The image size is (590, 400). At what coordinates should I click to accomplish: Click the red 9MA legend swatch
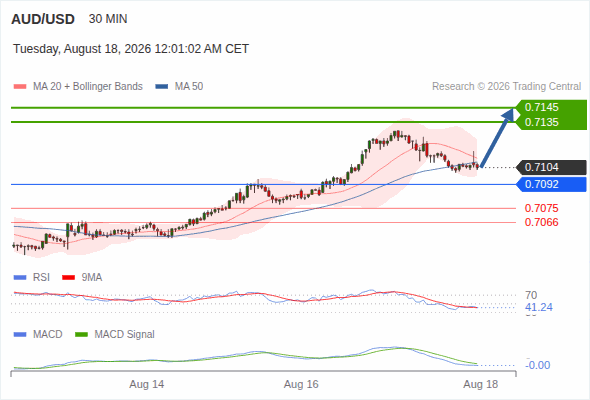(68, 278)
